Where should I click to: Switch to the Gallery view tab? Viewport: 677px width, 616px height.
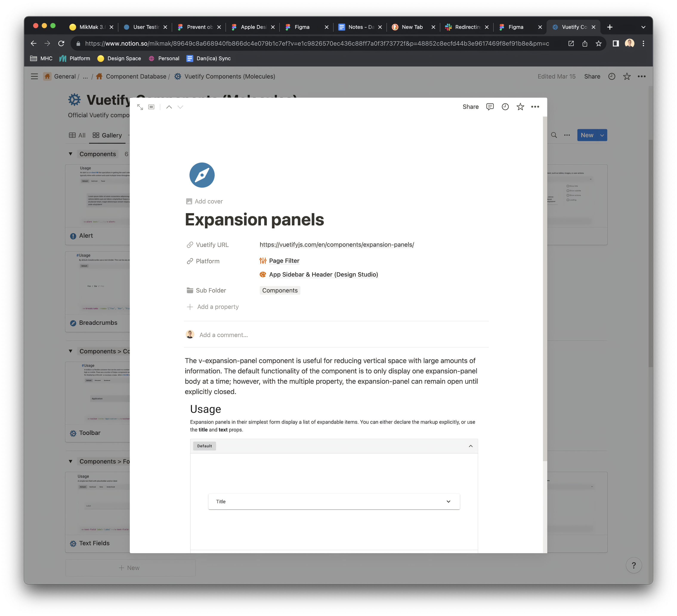[107, 135]
